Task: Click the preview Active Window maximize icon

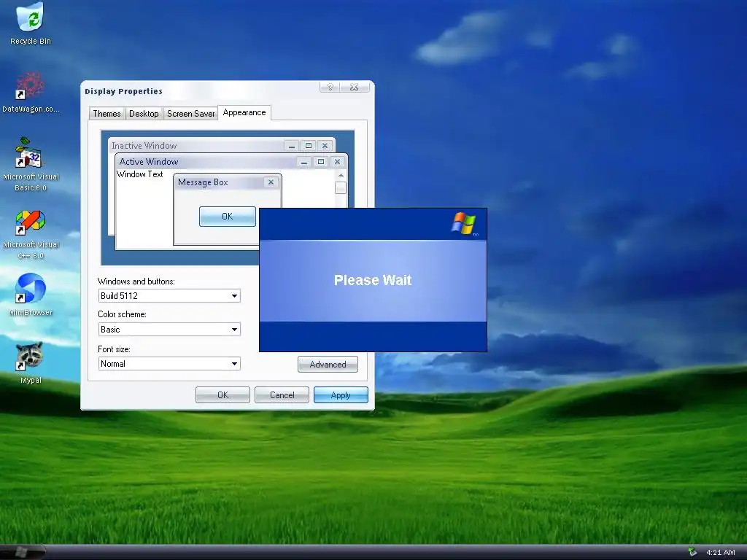Action: click(x=321, y=162)
